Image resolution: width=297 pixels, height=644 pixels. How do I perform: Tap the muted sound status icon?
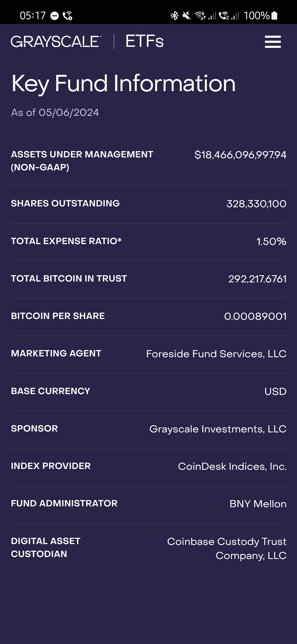click(186, 16)
